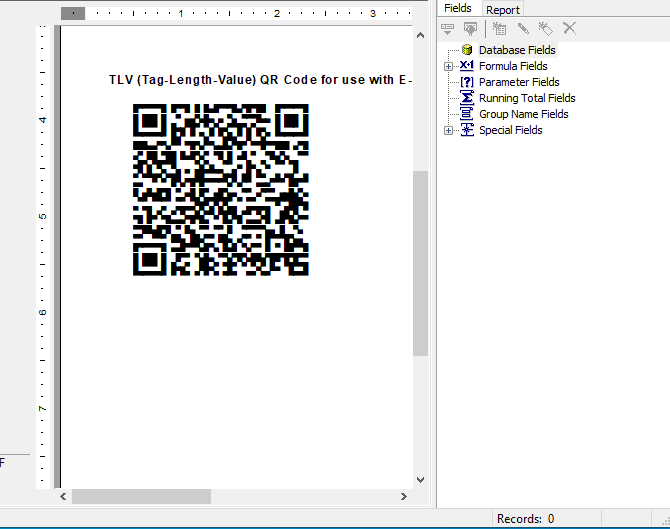Click the vertical scrollbar up arrow

pyautogui.click(x=420, y=35)
